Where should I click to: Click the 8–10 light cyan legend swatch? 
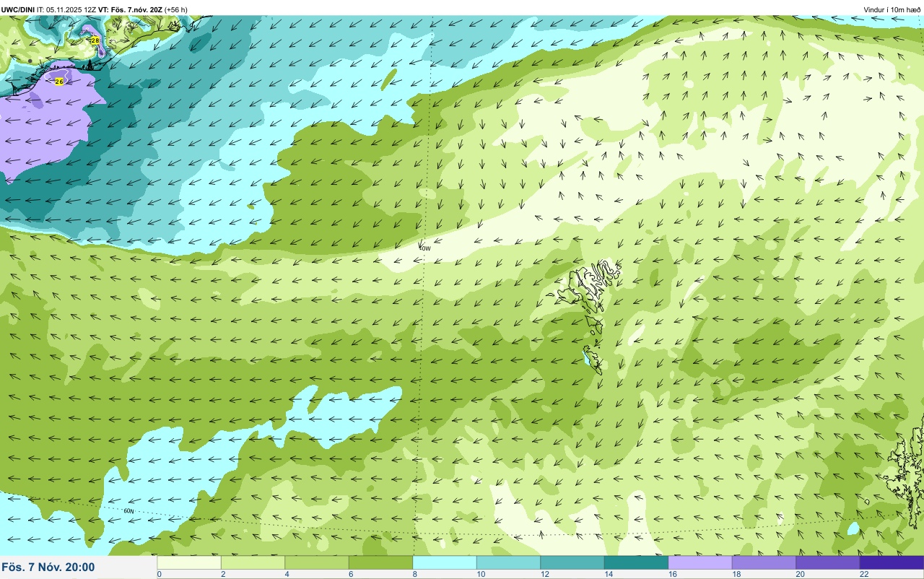click(445, 562)
